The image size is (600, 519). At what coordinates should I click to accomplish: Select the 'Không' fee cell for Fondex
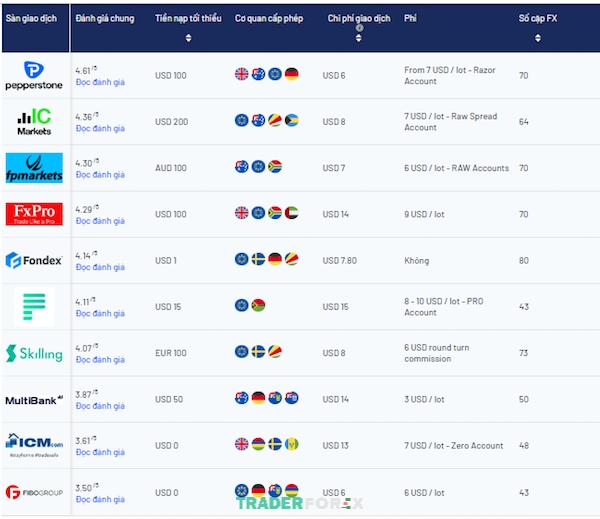[x=416, y=261]
